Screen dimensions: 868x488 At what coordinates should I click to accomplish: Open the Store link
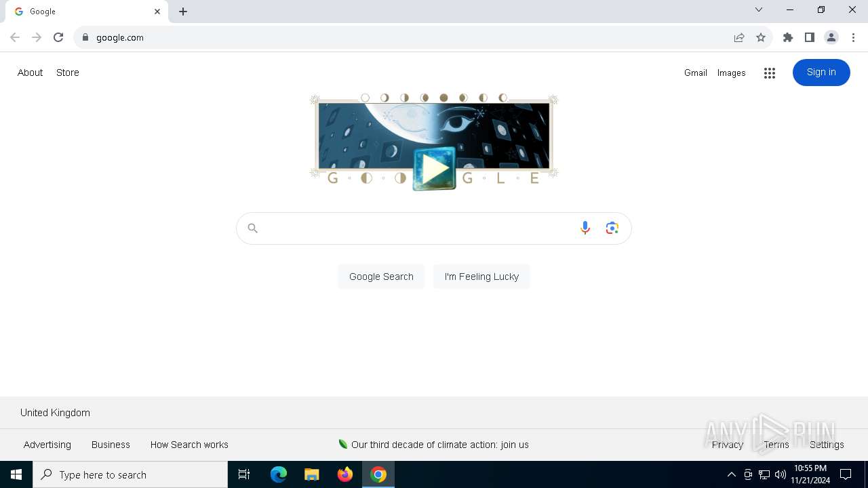pos(68,73)
